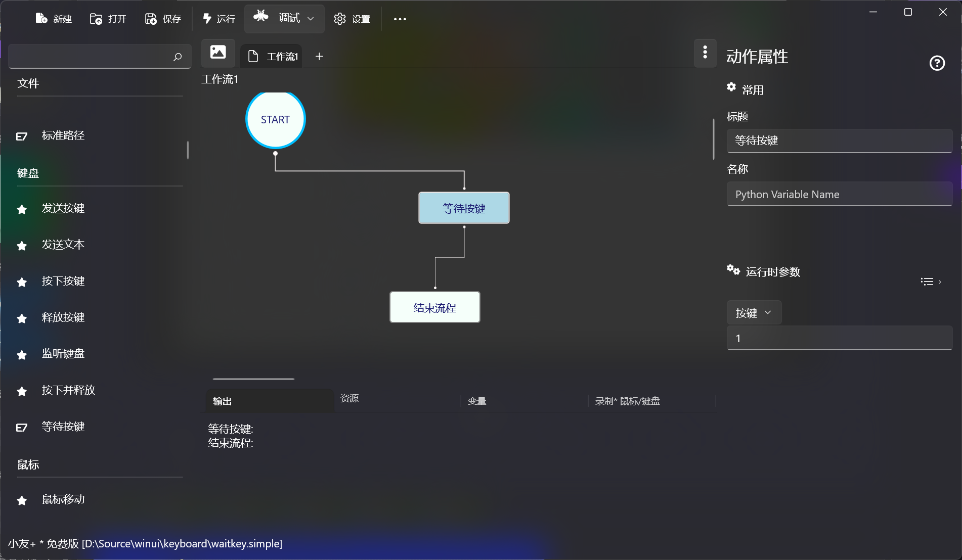The image size is (962, 560).
Task: Click the New (新建) file icon
Action: [41, 19]
